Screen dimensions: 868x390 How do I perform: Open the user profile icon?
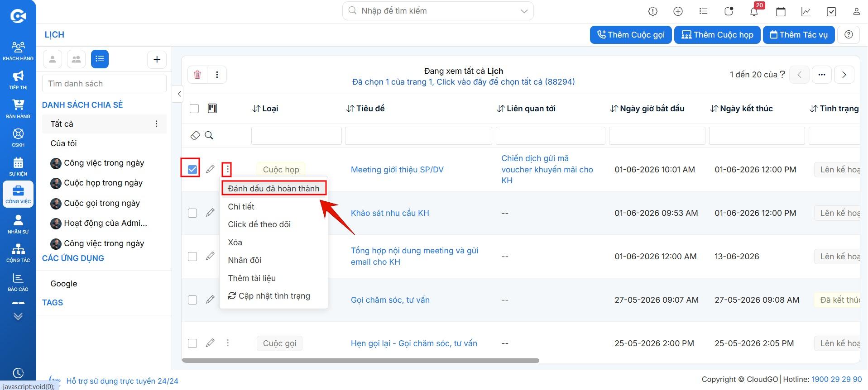(x=856, y=11)
